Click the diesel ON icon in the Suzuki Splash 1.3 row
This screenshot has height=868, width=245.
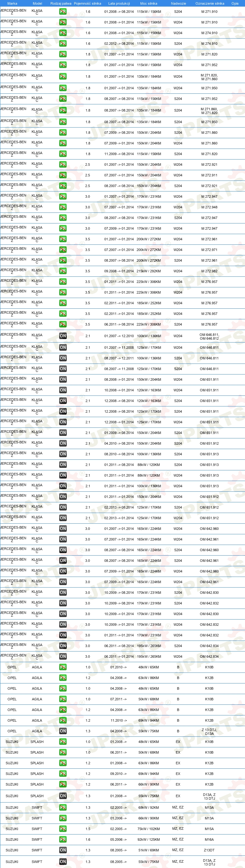pyautogui.click(x=63, y=796)
